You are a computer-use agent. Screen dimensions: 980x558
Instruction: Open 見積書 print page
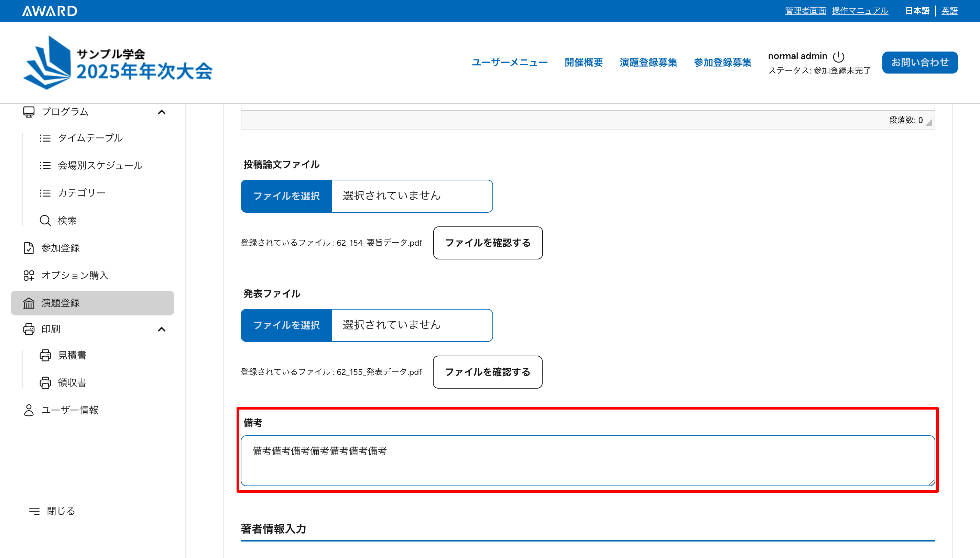tap(72, 355)
